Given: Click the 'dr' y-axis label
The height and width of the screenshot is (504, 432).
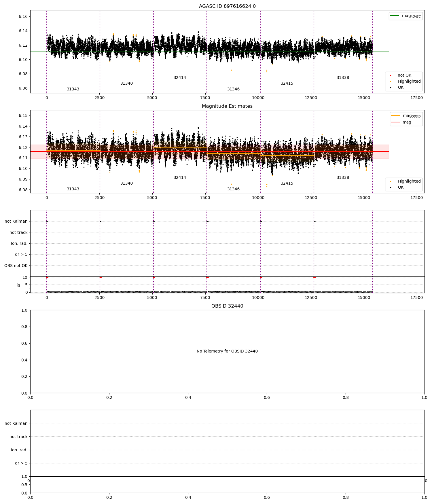Looking at the screenshot, I should click(19, 285).
